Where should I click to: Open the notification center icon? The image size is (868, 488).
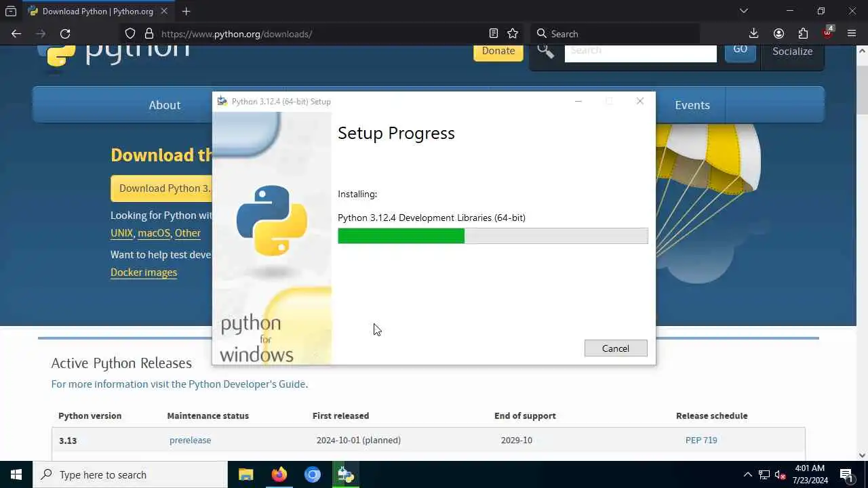tap(847, 474)
